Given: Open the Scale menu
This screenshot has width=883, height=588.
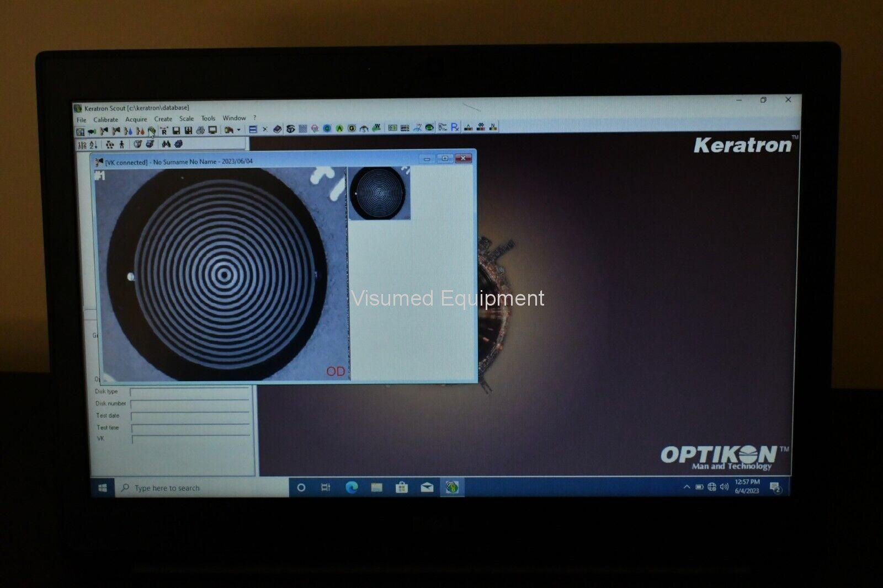Looking at the screenshot, I should (x=187, y=119).
